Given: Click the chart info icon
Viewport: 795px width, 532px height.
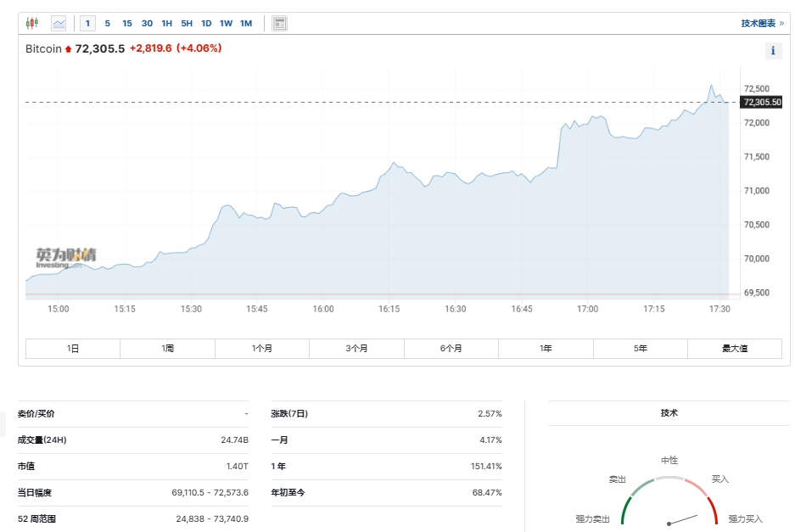Looking at the screenshot, I should coord(773,51).
